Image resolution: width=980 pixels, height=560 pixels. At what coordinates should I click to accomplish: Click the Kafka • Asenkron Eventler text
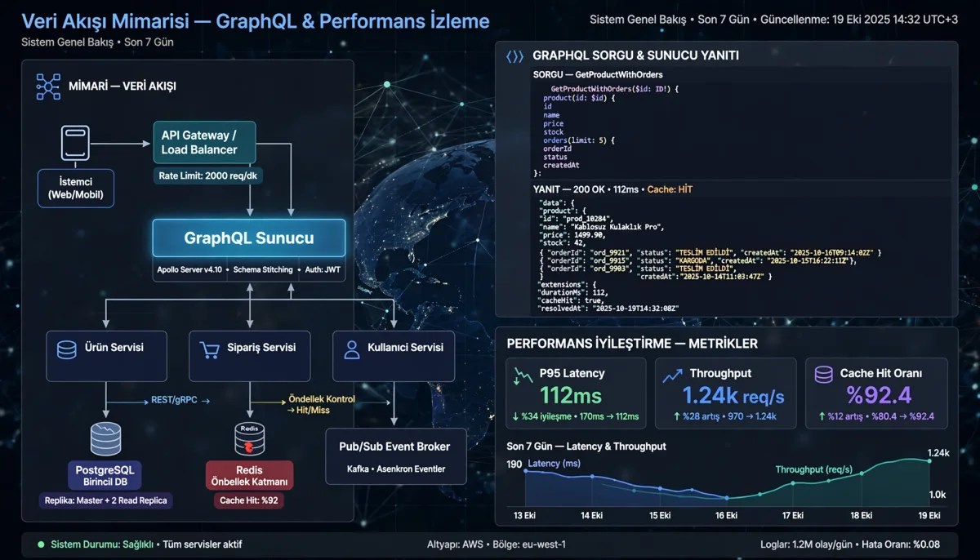coord(396,469)
